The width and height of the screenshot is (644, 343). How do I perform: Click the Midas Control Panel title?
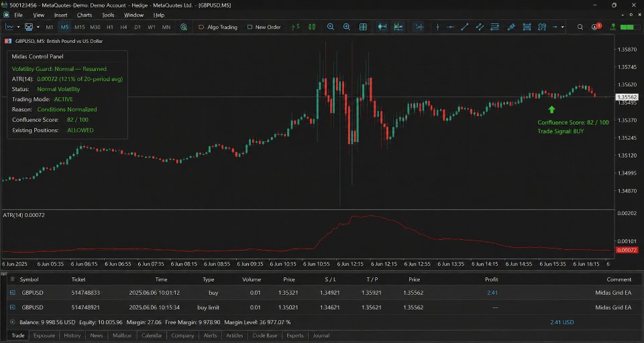coord(38,57)
